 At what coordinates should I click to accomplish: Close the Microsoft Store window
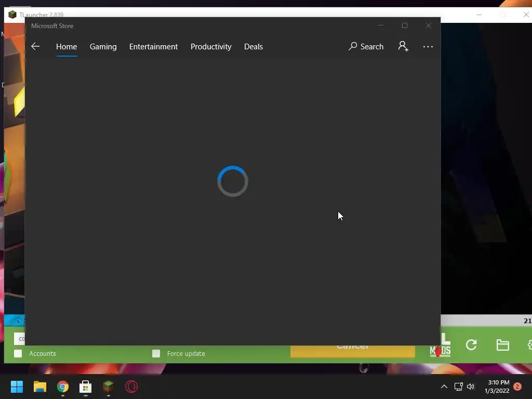tap(429, 25)
